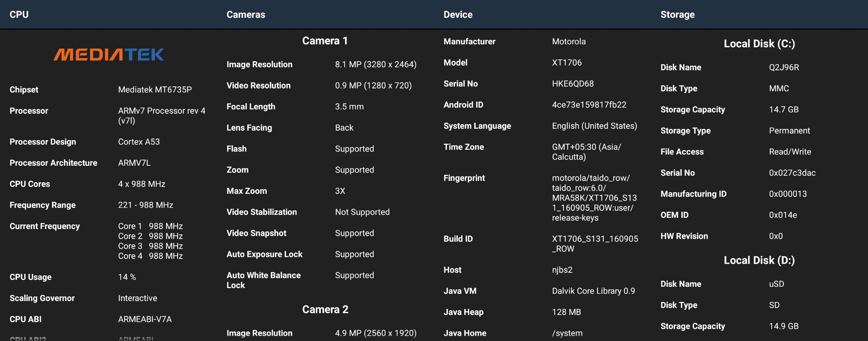
Task: Select the Fingerprint value text
Action: click(594, 198)
